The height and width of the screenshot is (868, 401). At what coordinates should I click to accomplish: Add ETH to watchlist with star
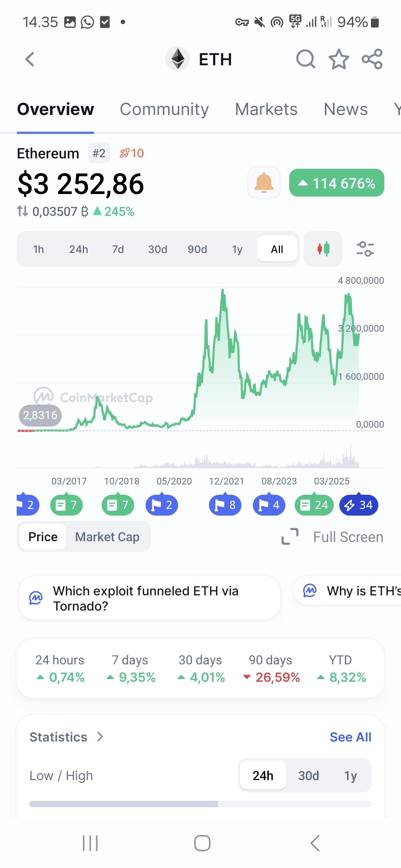point(339,59)
